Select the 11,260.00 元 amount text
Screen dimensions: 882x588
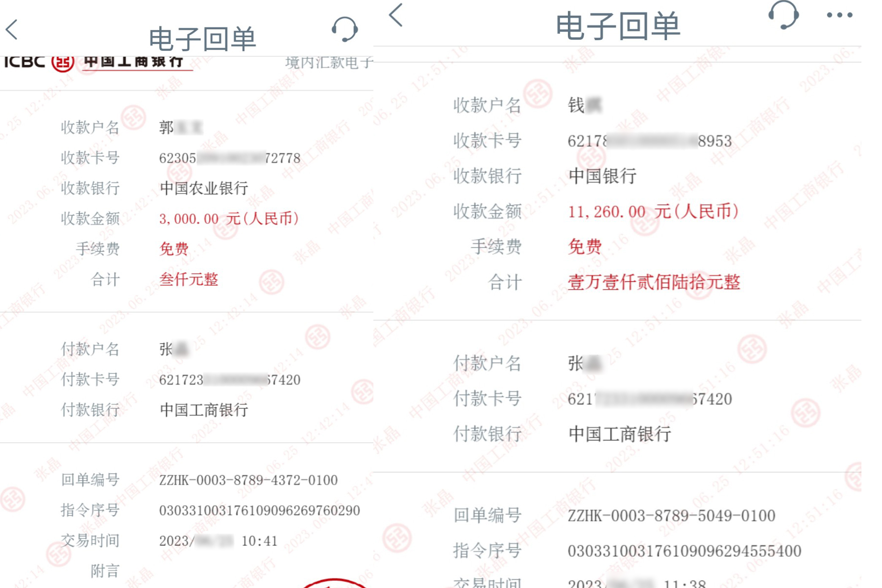pos(653,212)
